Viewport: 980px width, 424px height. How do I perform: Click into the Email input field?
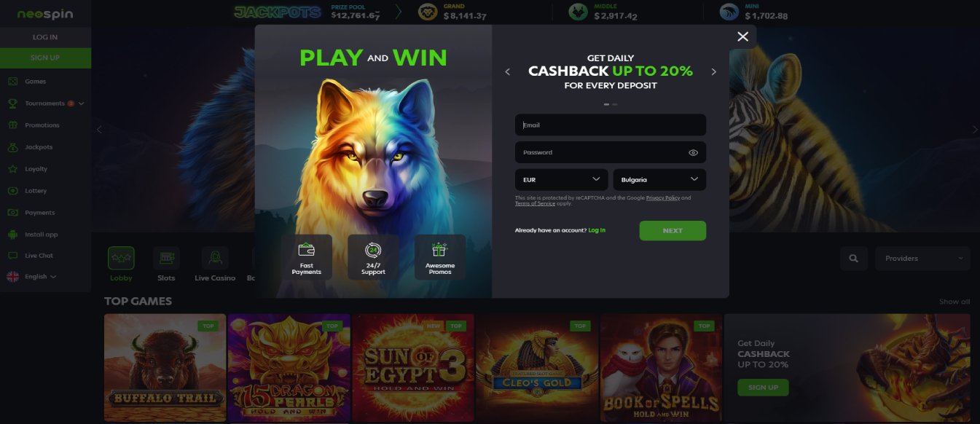[x=611, y=125]
